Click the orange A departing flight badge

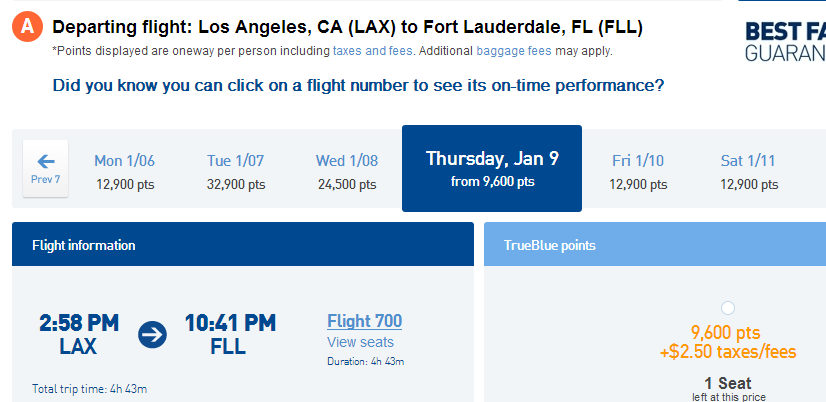coord(27,27)
